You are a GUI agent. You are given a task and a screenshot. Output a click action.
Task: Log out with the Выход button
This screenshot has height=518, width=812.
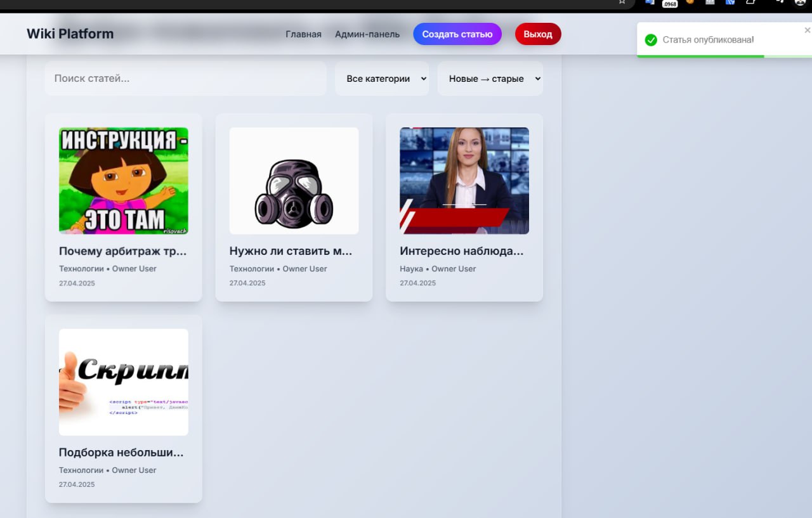point(538,34)
